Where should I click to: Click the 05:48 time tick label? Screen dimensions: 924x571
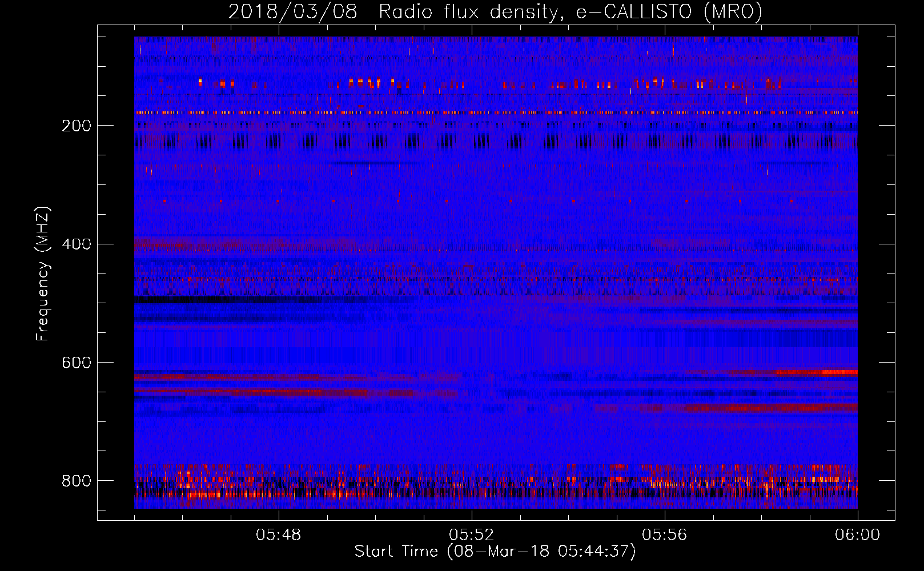[279, 535]
